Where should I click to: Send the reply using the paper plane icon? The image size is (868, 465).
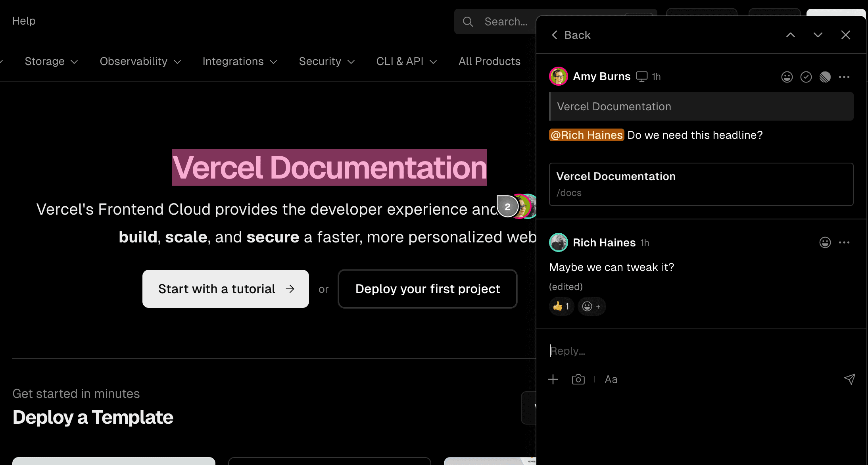[x=849, y=379]
